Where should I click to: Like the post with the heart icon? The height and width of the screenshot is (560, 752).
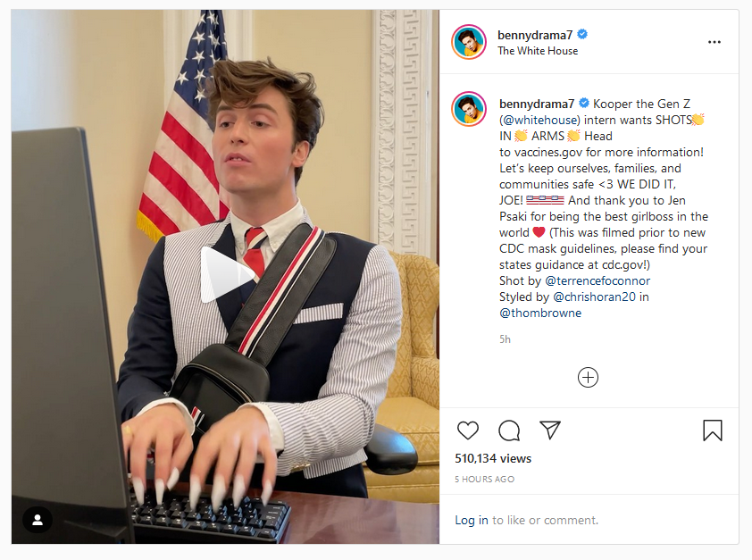tap(468, 430)
